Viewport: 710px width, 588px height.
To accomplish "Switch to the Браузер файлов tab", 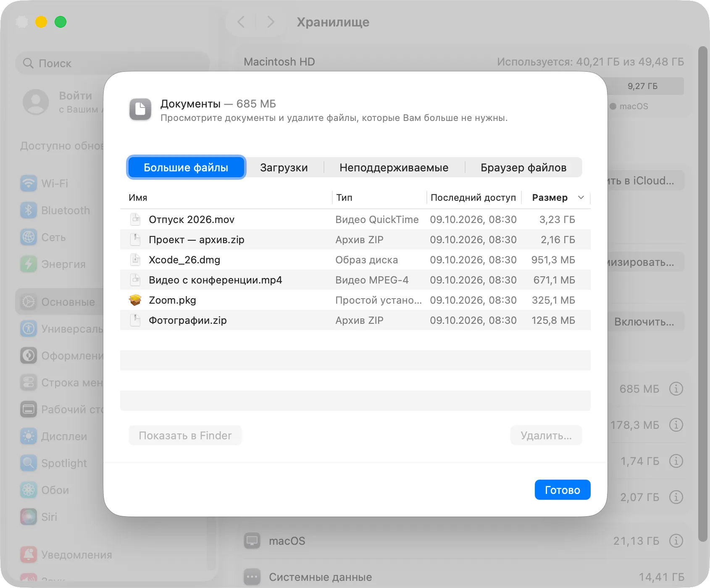I will pyautogui.click(x=523, y=168).
